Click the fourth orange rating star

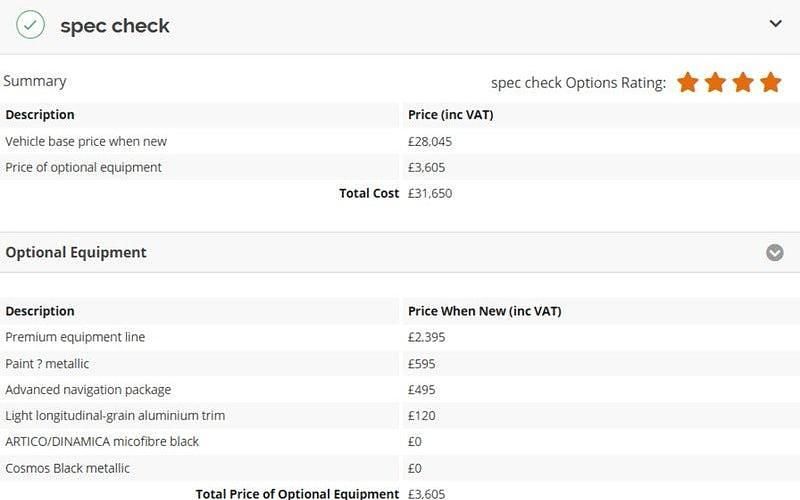(770, 82)
